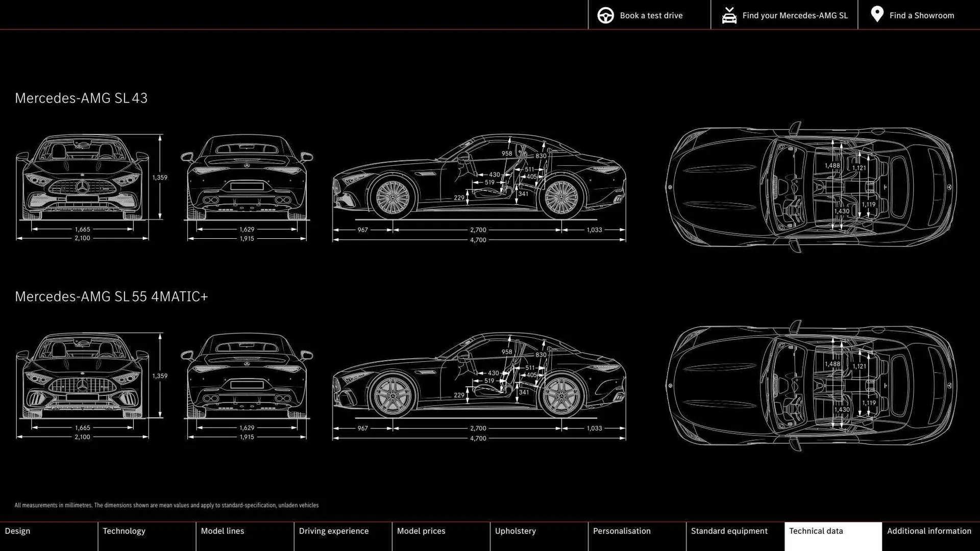Select the Standard equipment tab
The image size is (980, 551).
(x=729, y=531)
